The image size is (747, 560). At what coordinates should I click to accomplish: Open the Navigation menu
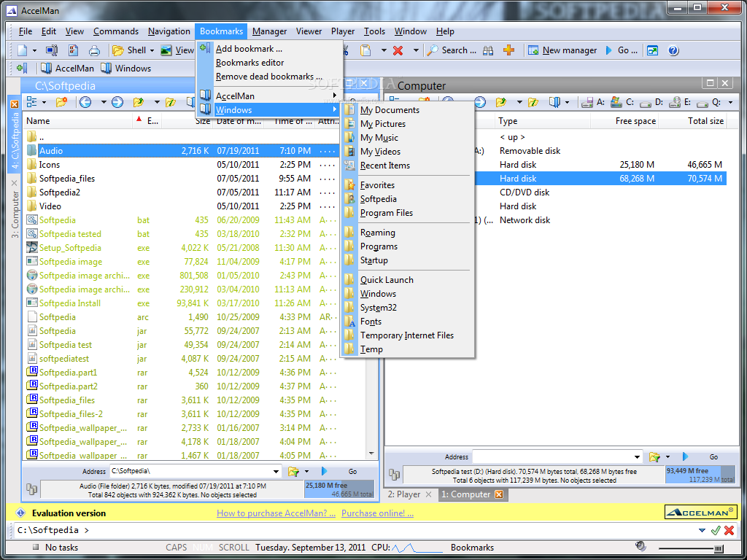click(x=169, y=31)
